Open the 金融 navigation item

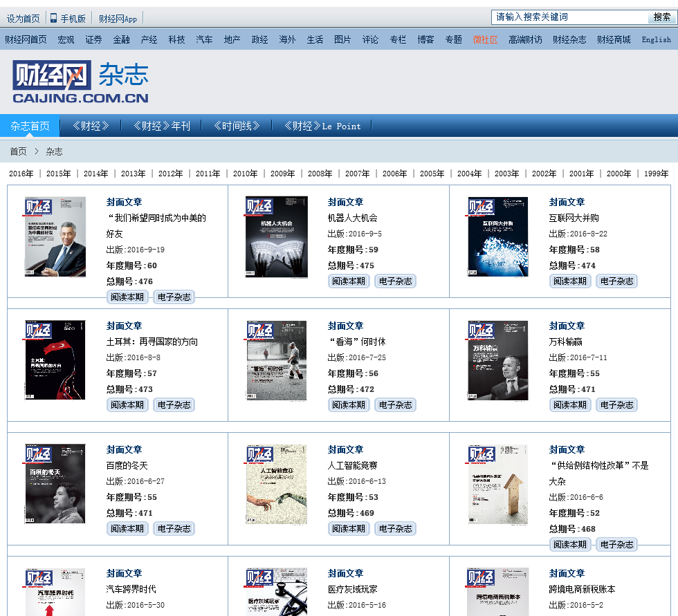(x=121, y=39)
